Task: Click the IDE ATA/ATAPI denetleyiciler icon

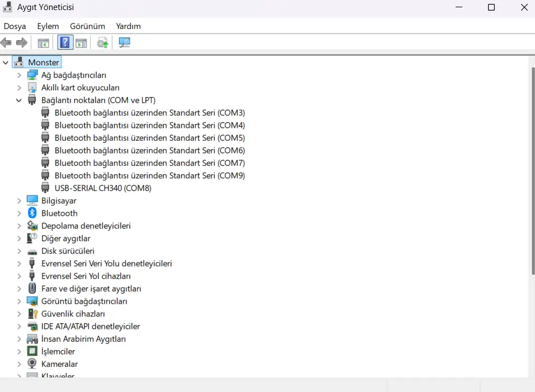Action: [x=32, y=326]
